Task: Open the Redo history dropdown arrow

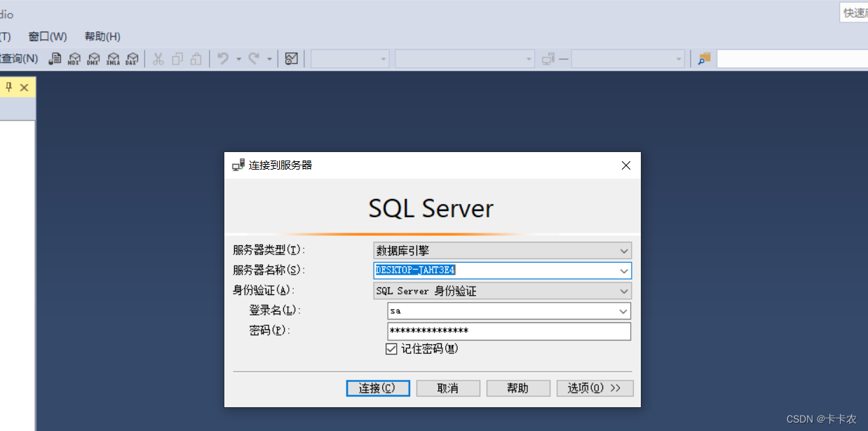Action: pos(269,59)
